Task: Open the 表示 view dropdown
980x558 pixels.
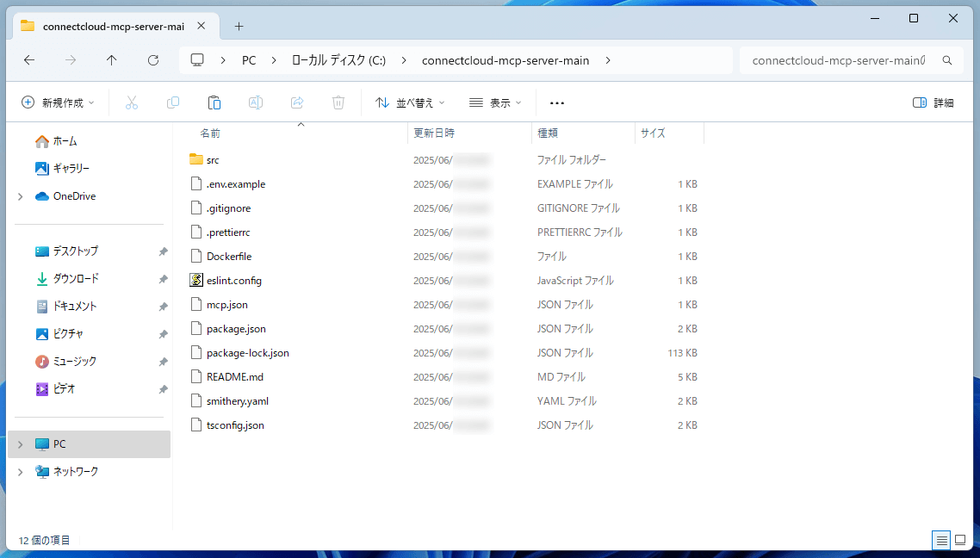Action: pos(495,102)
